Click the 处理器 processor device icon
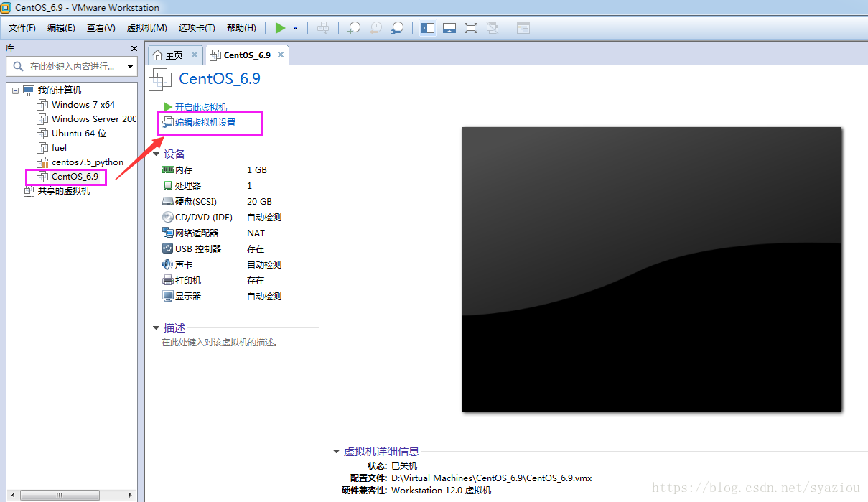868x502 pixels. pyautogui.click(x=168, y=186)
